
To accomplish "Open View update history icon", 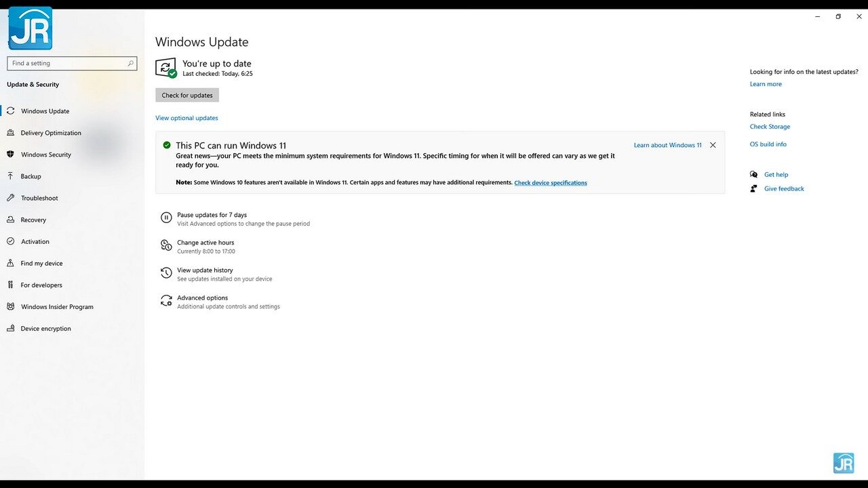I will coord(166,273).
